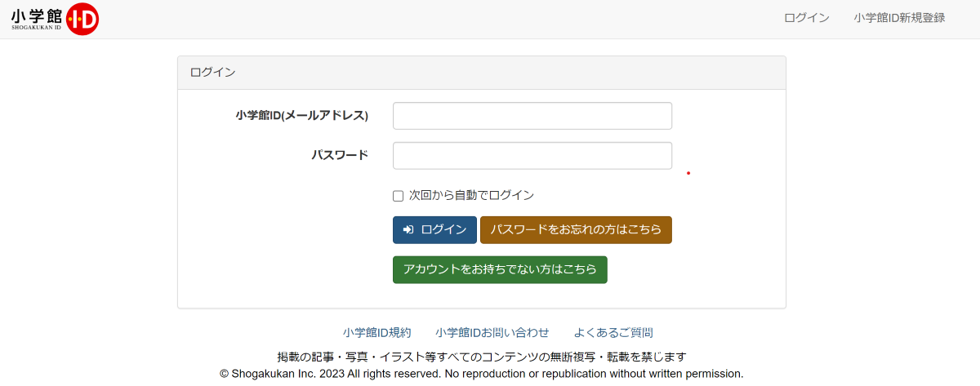Open the 小学館IDお問い合わせ footer link
980x386 pixels.
pos(492,333)
